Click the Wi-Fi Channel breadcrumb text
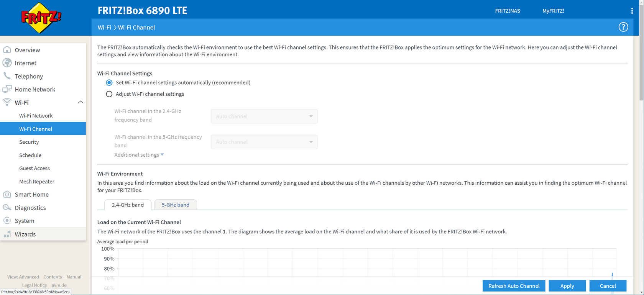Screen dimensions: 644x295 [136, 28]
